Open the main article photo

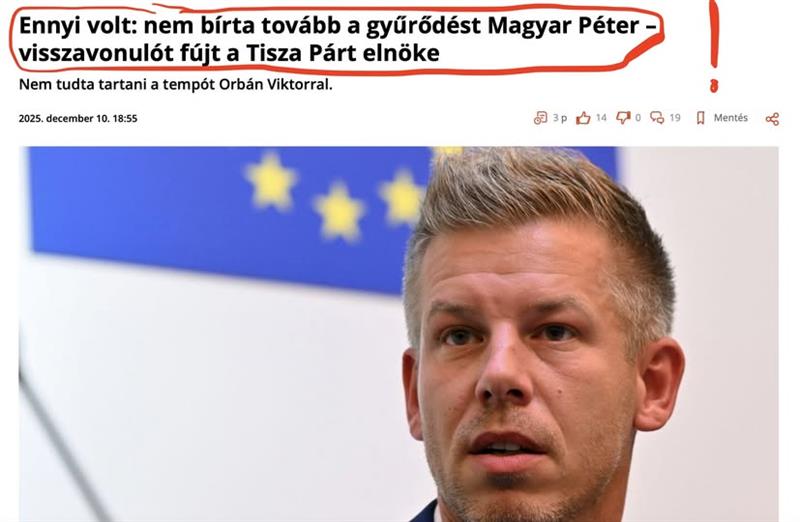point(399,334)
